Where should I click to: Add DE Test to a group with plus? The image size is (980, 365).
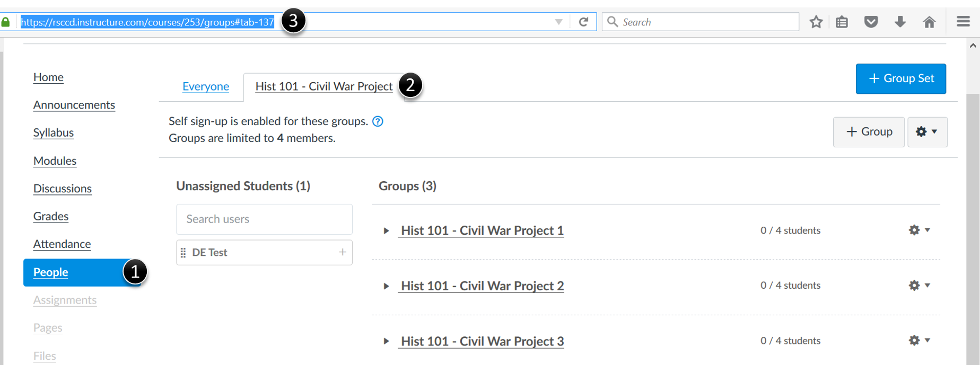[x=343, y=252]
